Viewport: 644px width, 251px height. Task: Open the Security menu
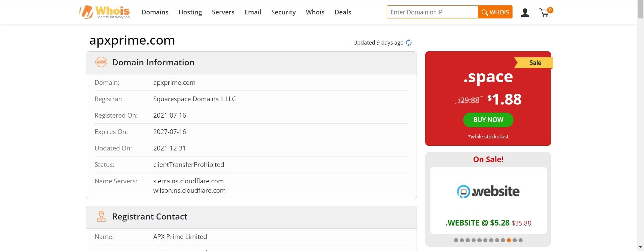point(283,12)
